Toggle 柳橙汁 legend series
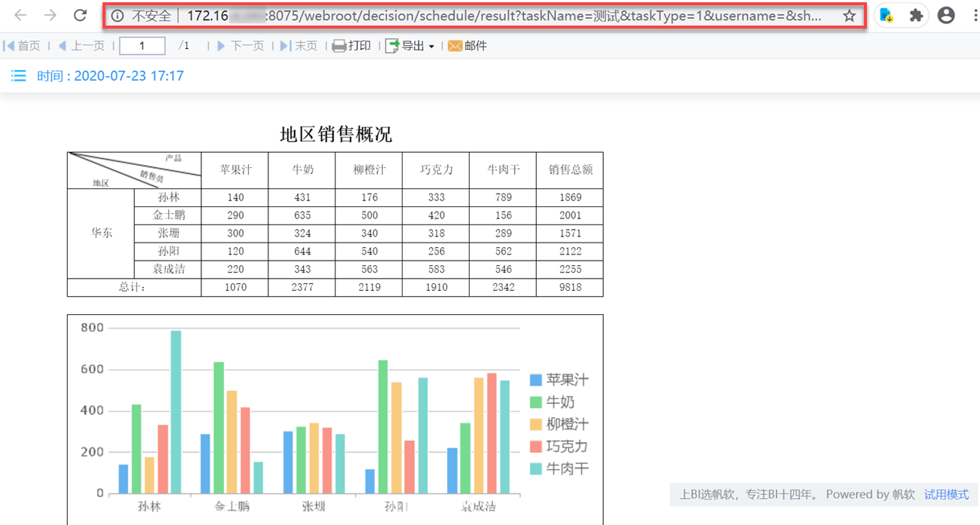 click(x=559, y=423)
